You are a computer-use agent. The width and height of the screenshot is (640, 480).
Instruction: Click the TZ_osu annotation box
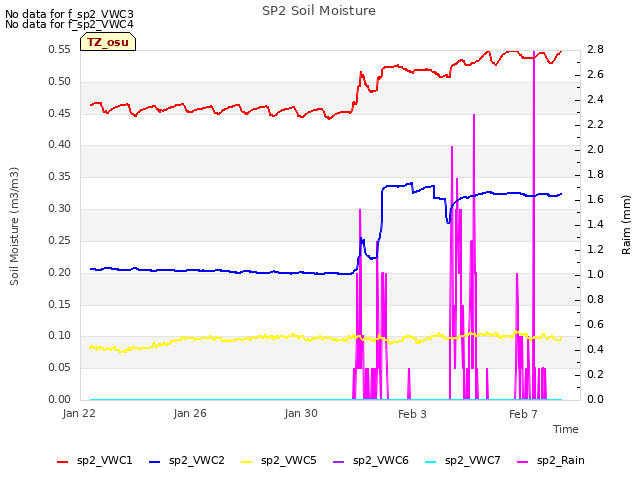click(x=108, y=42)
